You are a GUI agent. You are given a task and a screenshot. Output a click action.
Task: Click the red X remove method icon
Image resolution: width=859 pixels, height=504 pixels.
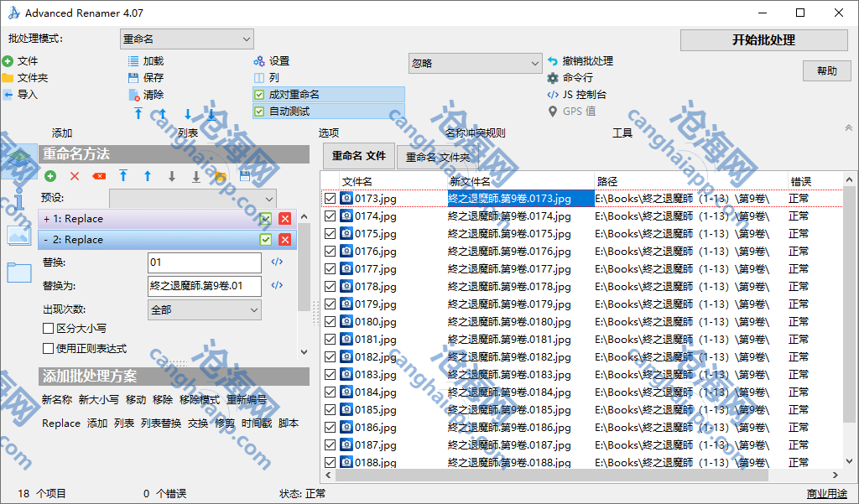(x=75, y=176)
